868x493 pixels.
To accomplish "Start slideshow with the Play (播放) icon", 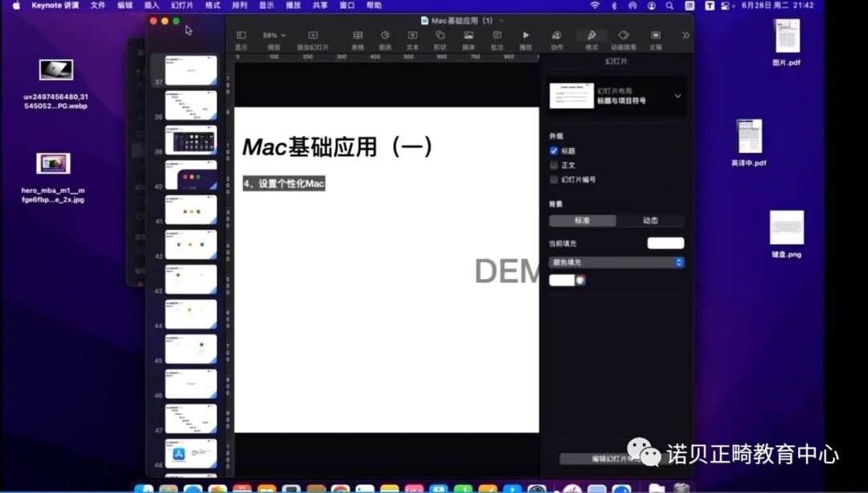I will pos(526,35).
